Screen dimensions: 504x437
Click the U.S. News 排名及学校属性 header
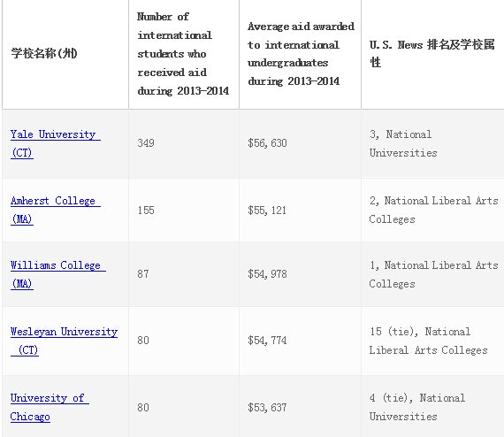click(x=432, y=54)
